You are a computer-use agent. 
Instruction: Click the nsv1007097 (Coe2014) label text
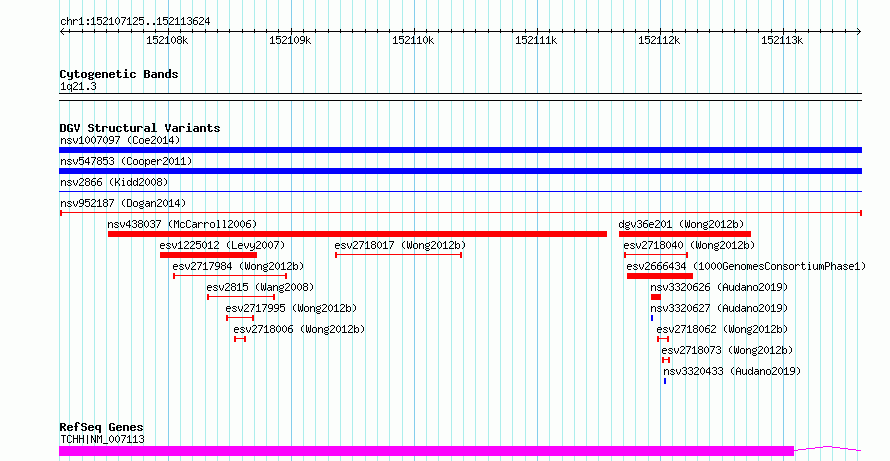click(120, 140)
